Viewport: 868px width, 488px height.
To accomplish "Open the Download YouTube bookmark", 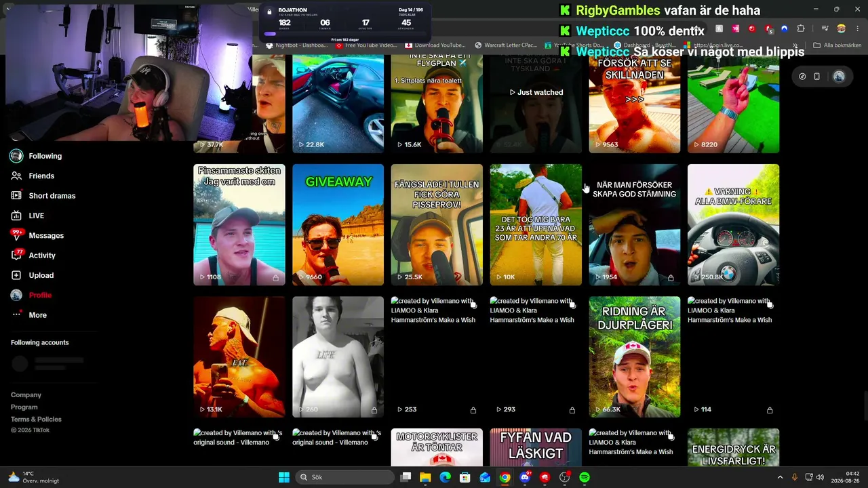I will coord(435,45).
